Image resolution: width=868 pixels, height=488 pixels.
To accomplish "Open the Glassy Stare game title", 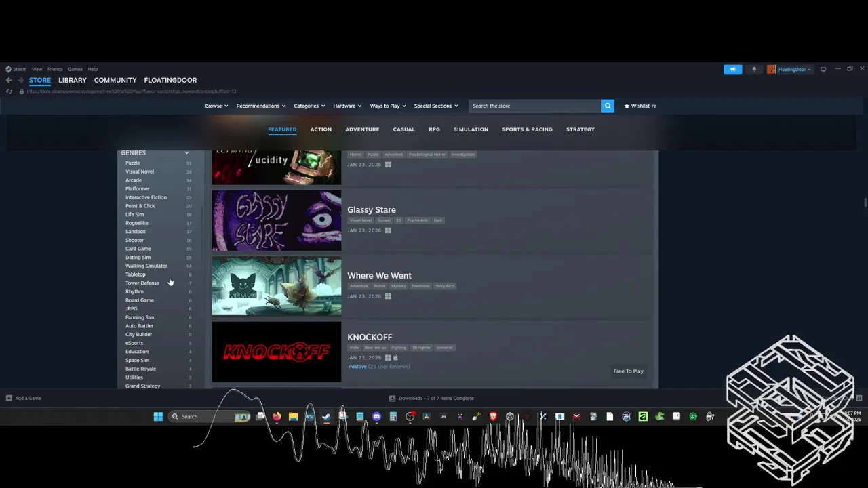I will coord(372,210).
